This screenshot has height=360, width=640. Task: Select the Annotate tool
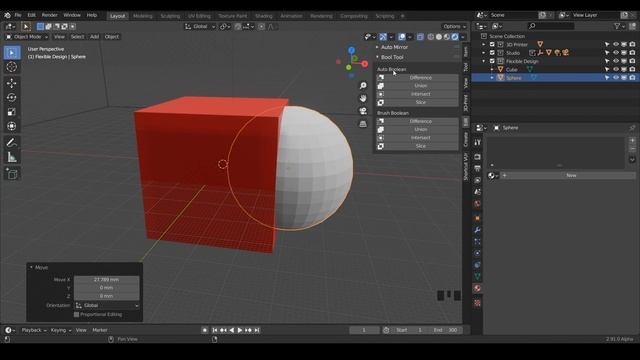[11, 142]
